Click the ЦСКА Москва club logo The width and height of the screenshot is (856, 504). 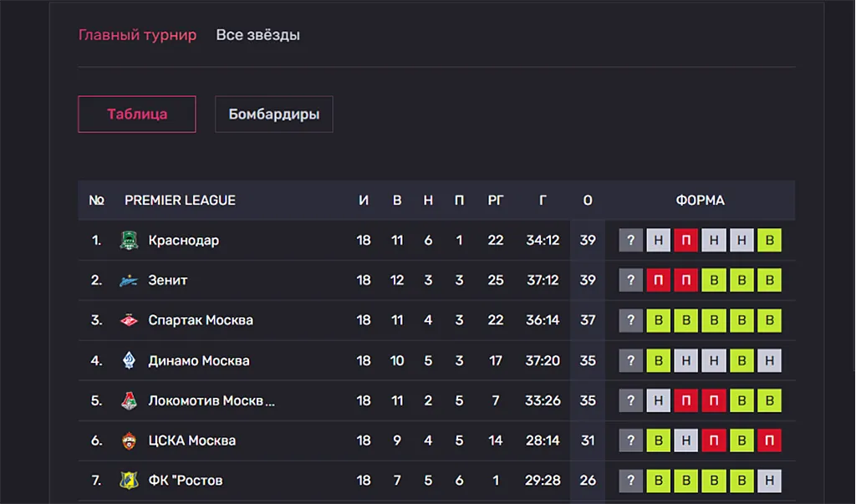click(129, 440)
